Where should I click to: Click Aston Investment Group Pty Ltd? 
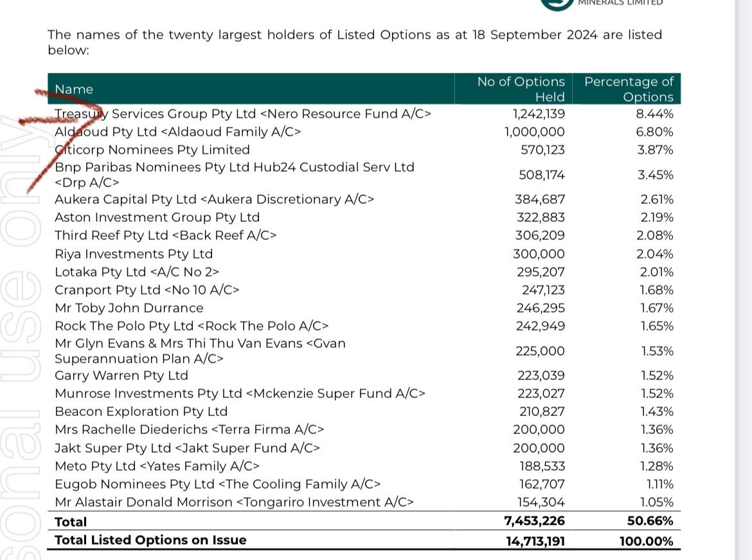tap(157, 217)
